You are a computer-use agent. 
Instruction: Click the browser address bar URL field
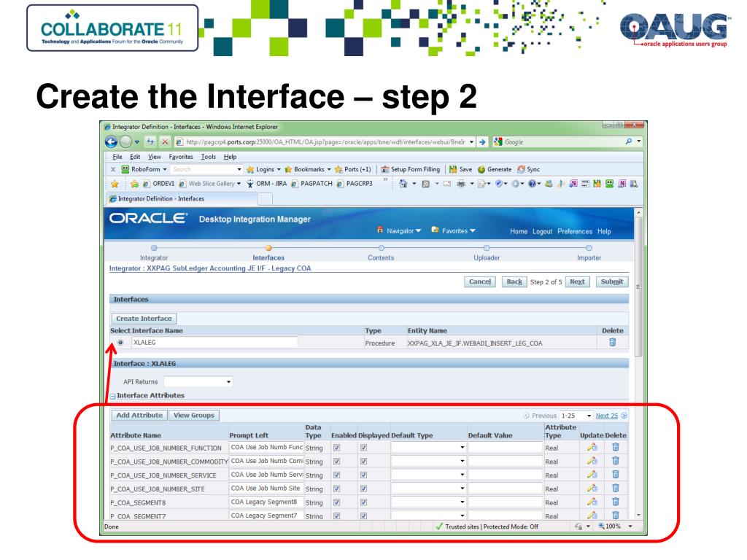tap(325, 142)
